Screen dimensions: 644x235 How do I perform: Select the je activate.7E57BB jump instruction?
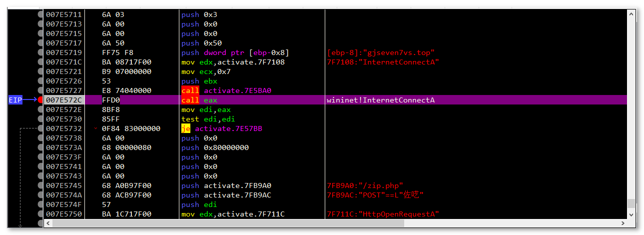click(x=221, y=128)
